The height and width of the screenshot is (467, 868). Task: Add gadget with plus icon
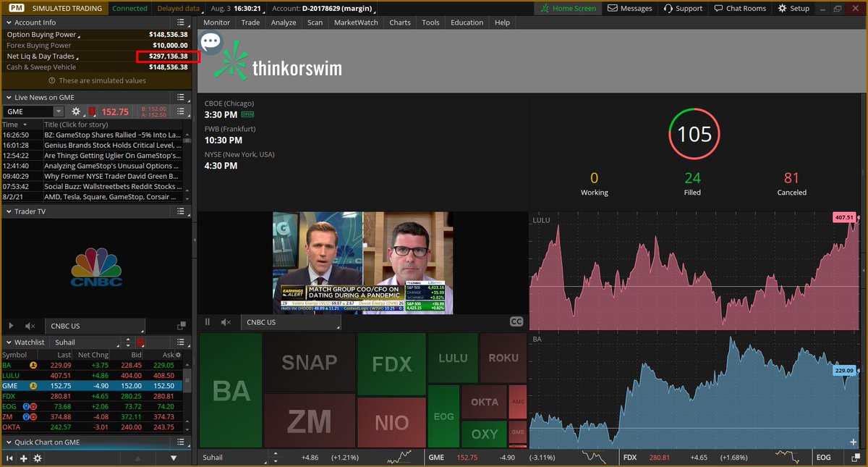[24, 458]
